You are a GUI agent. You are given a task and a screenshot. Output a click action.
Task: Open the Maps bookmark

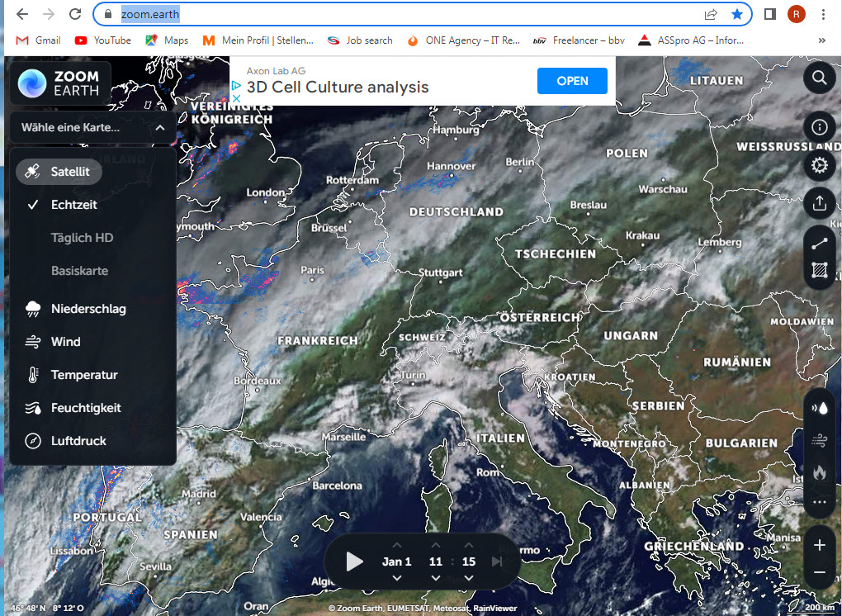click(x=167, y=40)
